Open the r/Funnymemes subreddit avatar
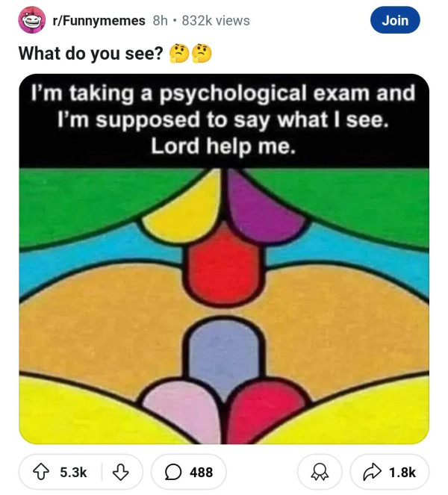The image size is (448, 495). 31,21
